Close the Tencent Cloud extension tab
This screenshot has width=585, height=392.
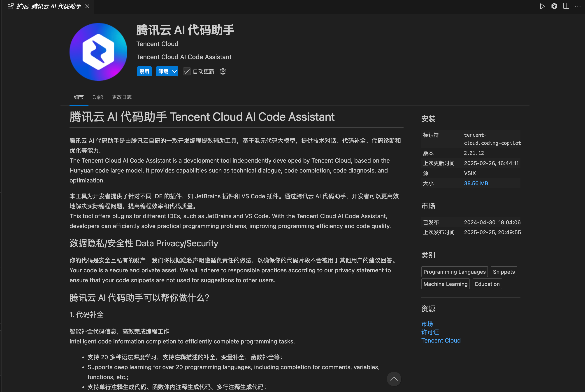click(x=88, y=6)
